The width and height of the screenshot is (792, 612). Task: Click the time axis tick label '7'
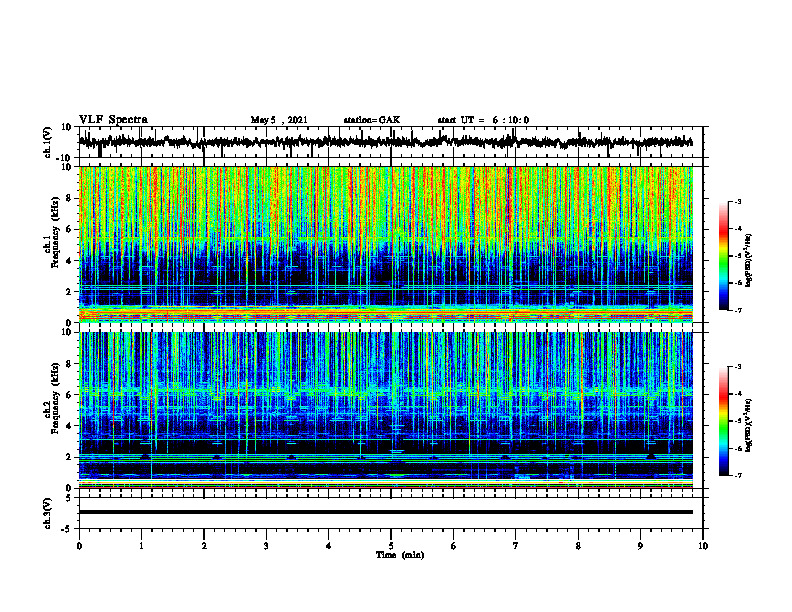coord(516,546)
